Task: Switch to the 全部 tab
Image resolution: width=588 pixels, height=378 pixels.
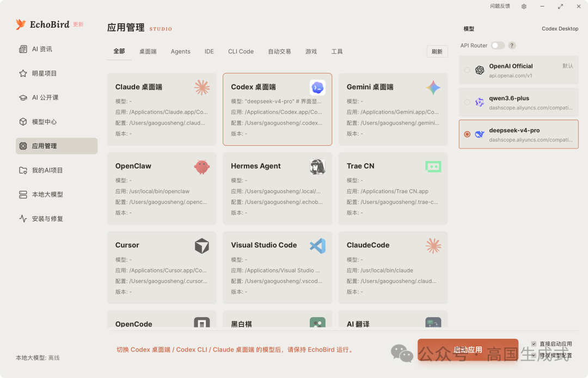Action: point(119,51)
